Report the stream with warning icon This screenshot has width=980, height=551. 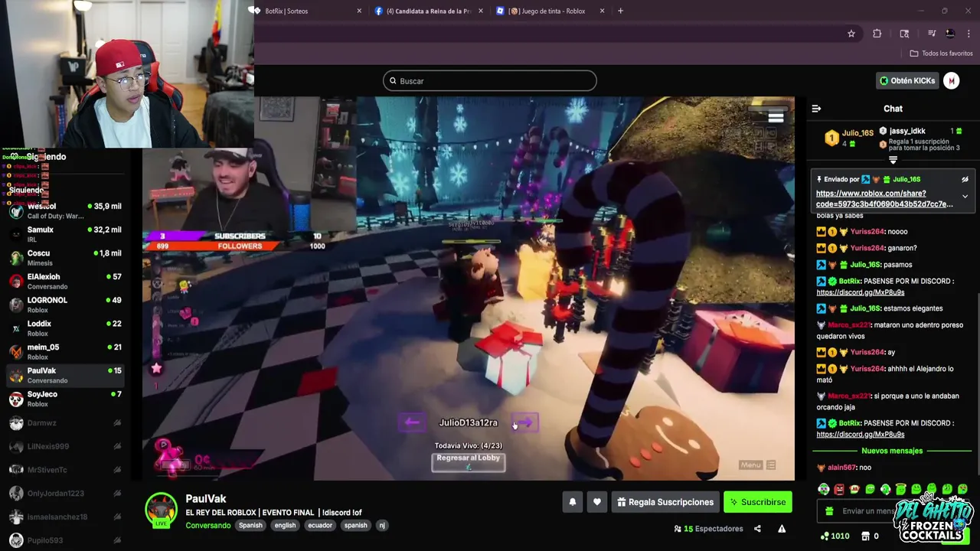coord(782,529)
